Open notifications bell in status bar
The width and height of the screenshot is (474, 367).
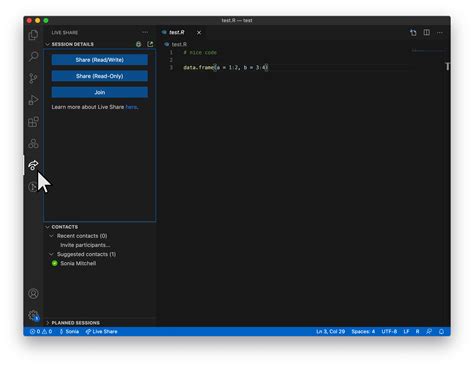pyautogui.click(x=441, y=331)
